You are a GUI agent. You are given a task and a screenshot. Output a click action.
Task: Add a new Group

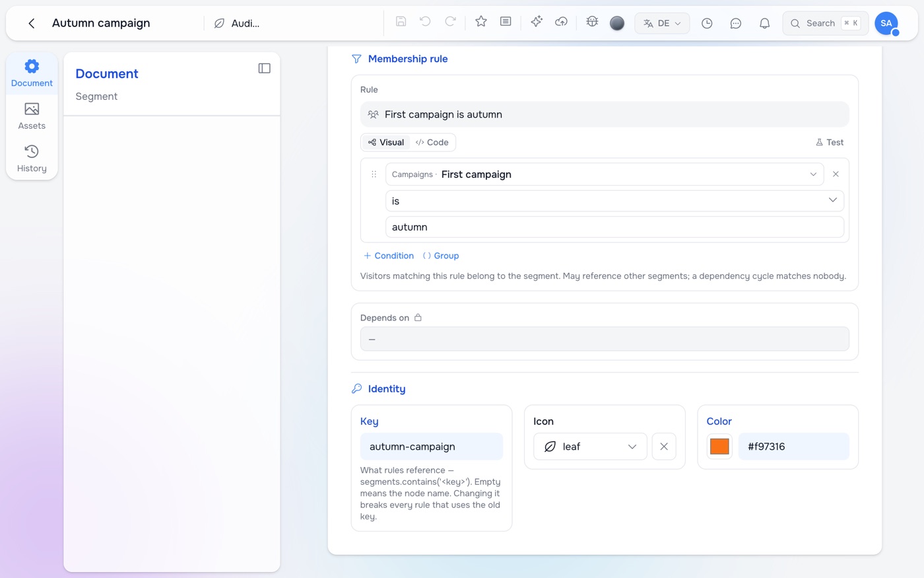441,256
